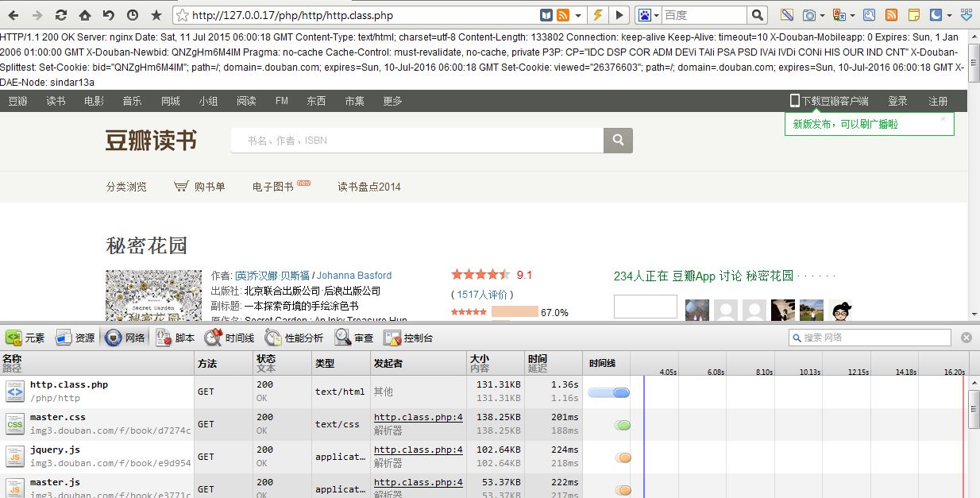This screenshot has width=980, height=498.
Task: Click the Baidu paw search engine icon
Action: [644, 15]
